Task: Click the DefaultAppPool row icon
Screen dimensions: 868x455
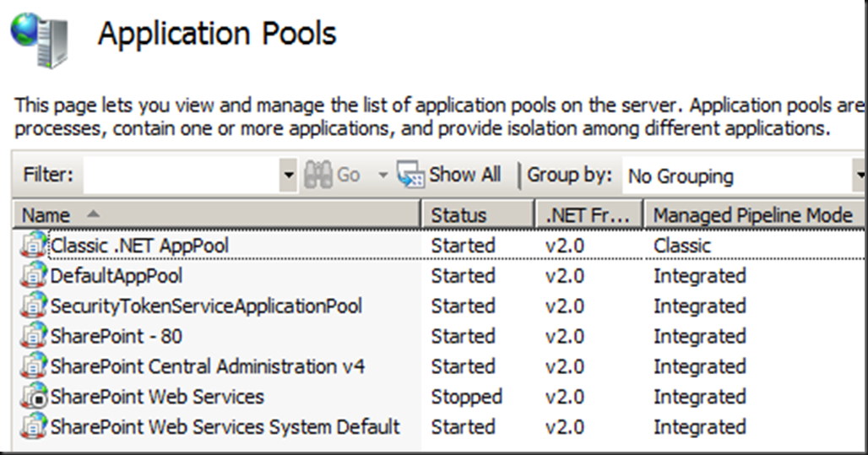Action: click(x=34, y=276)
